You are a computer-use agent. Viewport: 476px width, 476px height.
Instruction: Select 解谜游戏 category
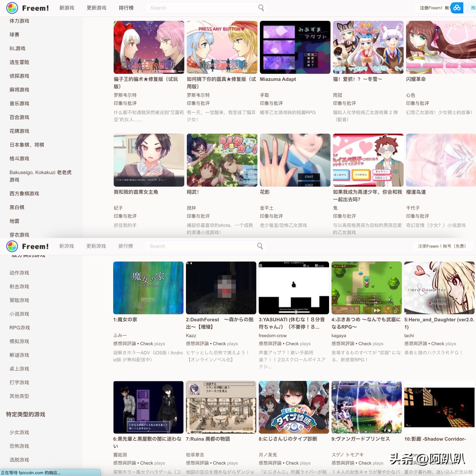click(x=19, y=355)
